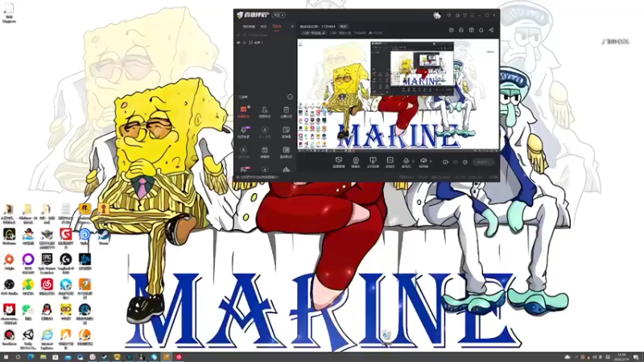Open Microsoft Edge from the taskbar
644x362 pixels.
(31, 357)
